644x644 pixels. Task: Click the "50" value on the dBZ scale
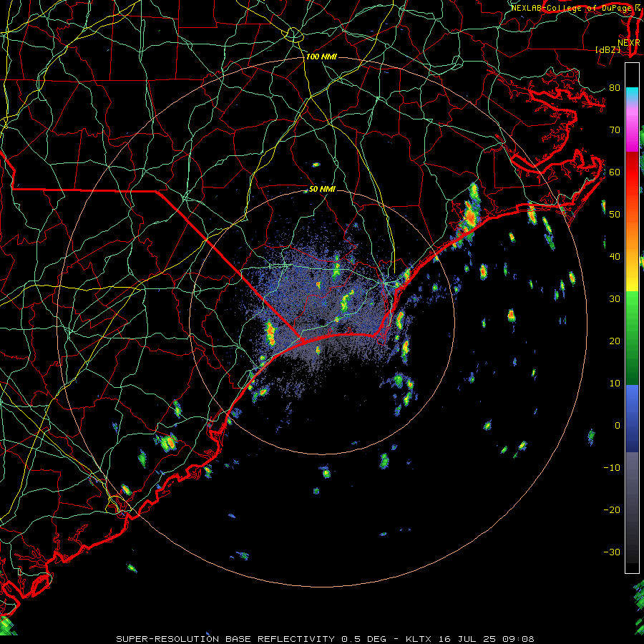[615, 215]
